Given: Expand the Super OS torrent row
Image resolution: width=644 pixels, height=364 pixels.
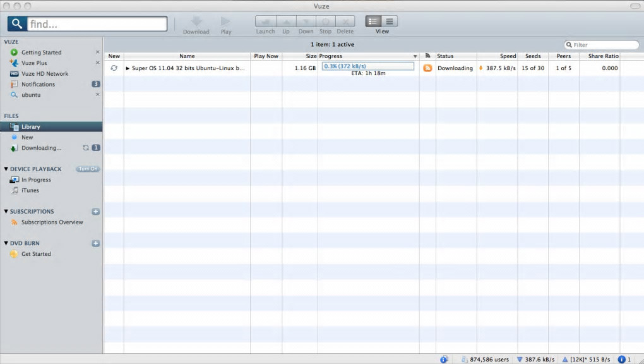Looking at the screenshot, I should point(128,68).
